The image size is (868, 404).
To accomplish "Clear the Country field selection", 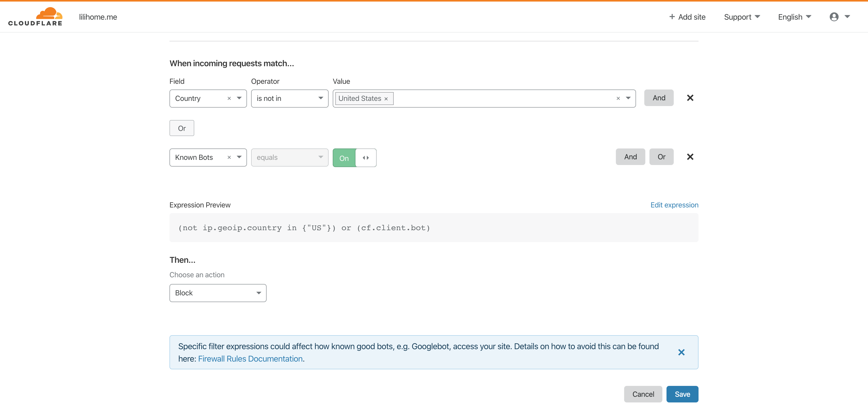I will 229,99.
